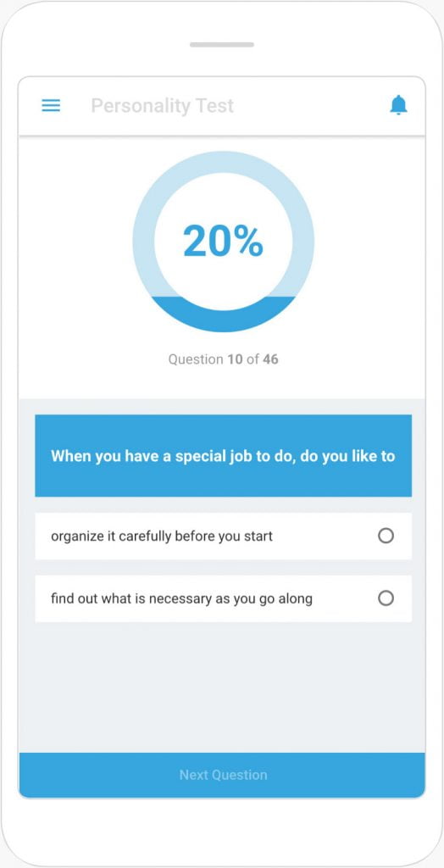
Task: Select "find out what is necessary" radio button
Action: 386,598
